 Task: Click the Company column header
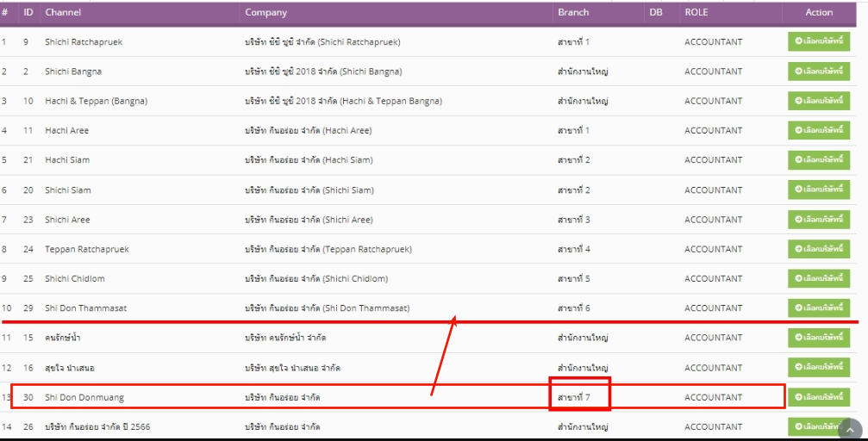265,12
